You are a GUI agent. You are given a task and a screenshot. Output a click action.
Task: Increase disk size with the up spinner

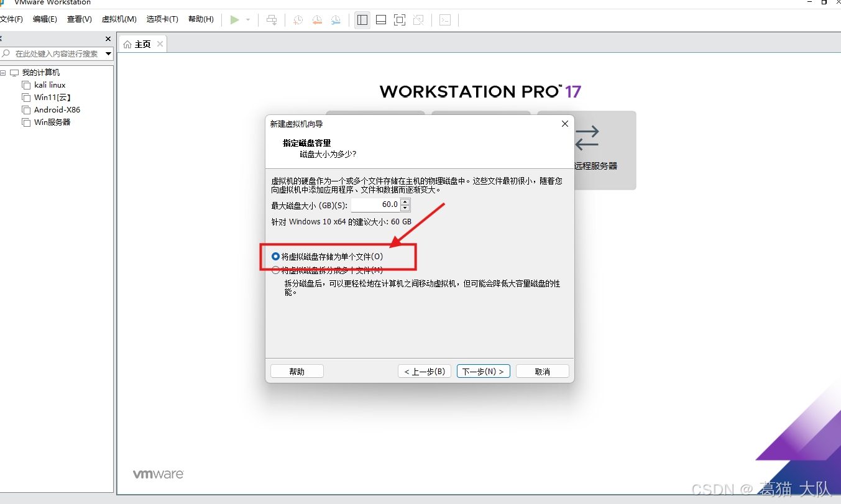point(405,201)
